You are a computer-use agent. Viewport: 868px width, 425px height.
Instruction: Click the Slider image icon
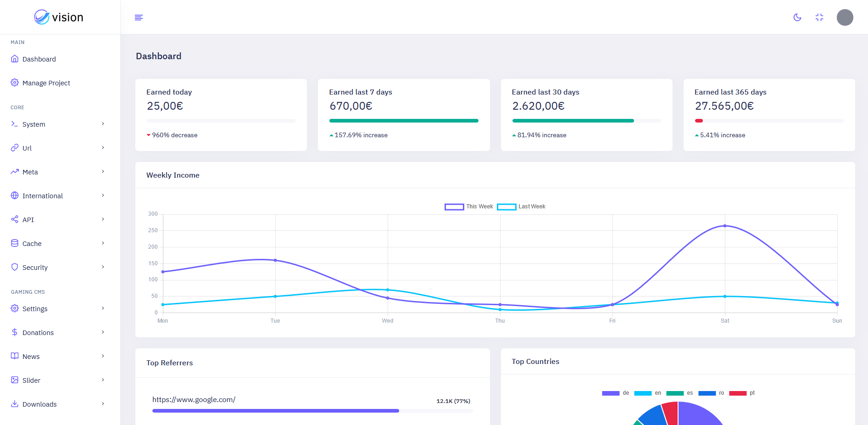[x=15, y=380]
